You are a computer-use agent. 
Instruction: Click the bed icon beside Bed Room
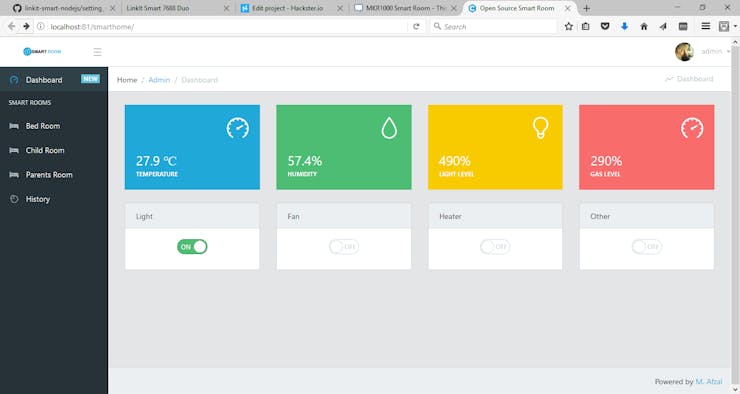point(14,126)
